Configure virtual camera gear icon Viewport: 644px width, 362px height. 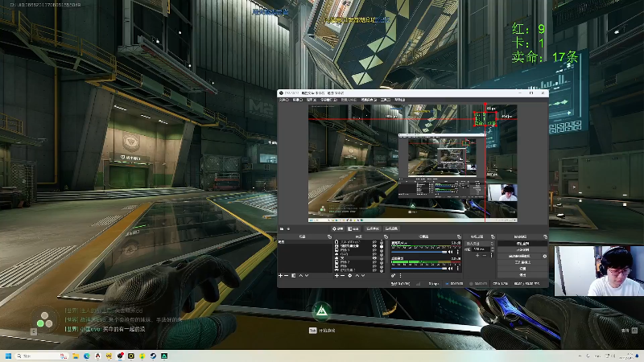(x=545, y=256)
